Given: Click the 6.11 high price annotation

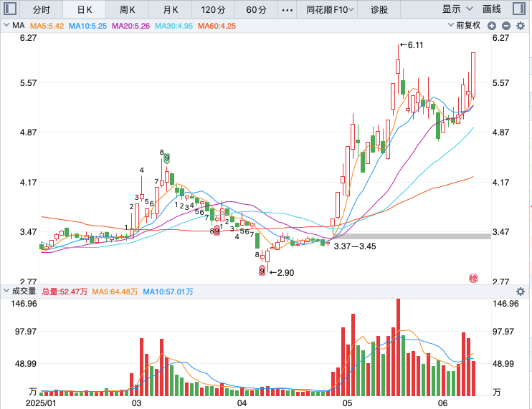Looking at the screenshot, I should (x=412, y=45).
